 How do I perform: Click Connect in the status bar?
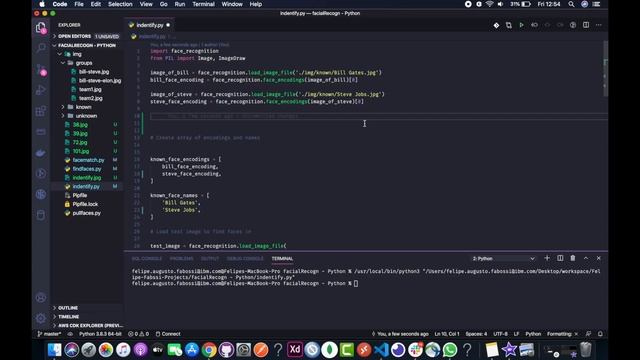pyautogui.click(x=168, y=334)
